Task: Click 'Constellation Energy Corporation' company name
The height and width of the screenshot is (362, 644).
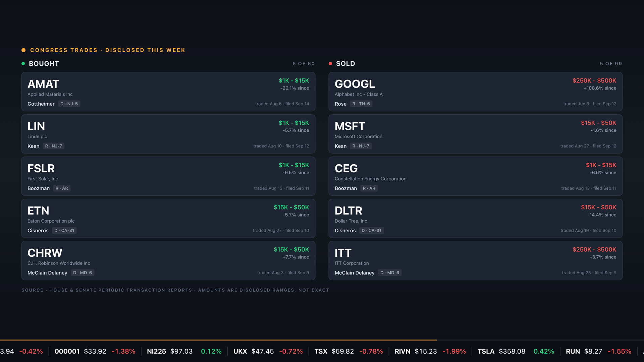Action: (370, 179)
